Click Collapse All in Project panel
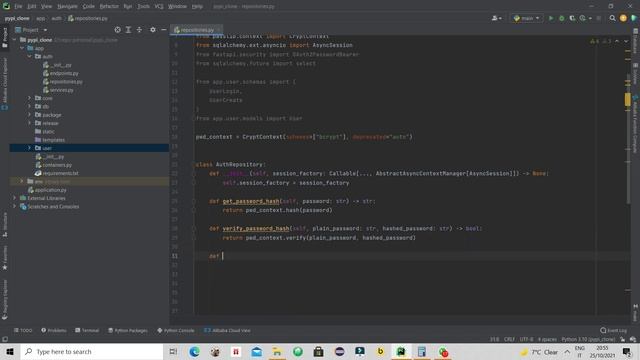The image size is (640, 360). click(x=139, y=30)
